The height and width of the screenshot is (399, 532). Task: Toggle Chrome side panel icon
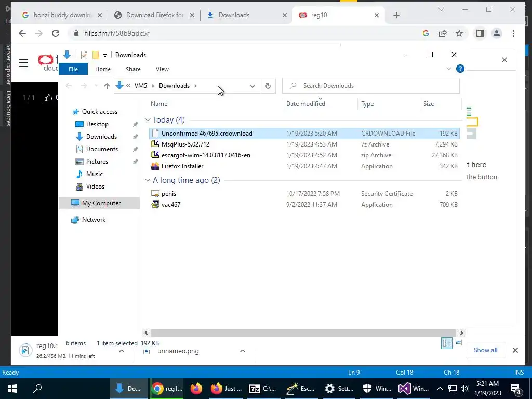point(480,33)
